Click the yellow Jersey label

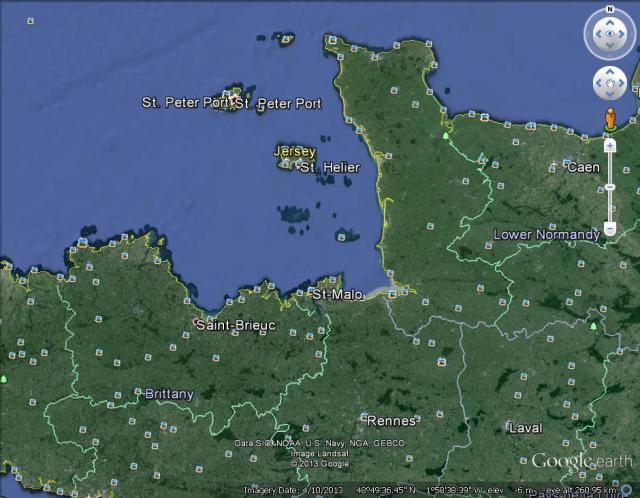point(295,152)
